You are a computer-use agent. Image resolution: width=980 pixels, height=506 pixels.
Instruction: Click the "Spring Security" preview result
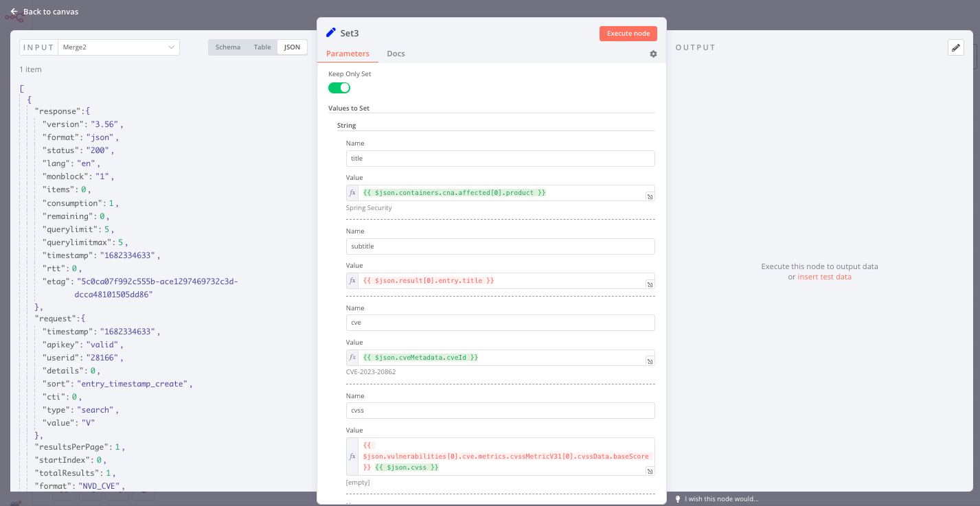(369, 207)
